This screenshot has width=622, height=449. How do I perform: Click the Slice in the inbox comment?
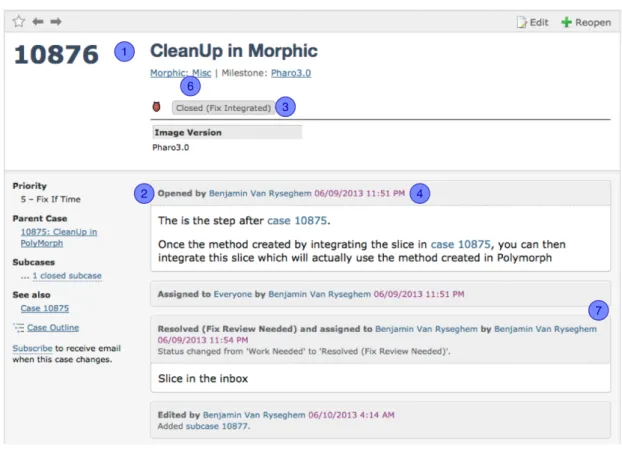pyautogui.click(x=203, y=379)
